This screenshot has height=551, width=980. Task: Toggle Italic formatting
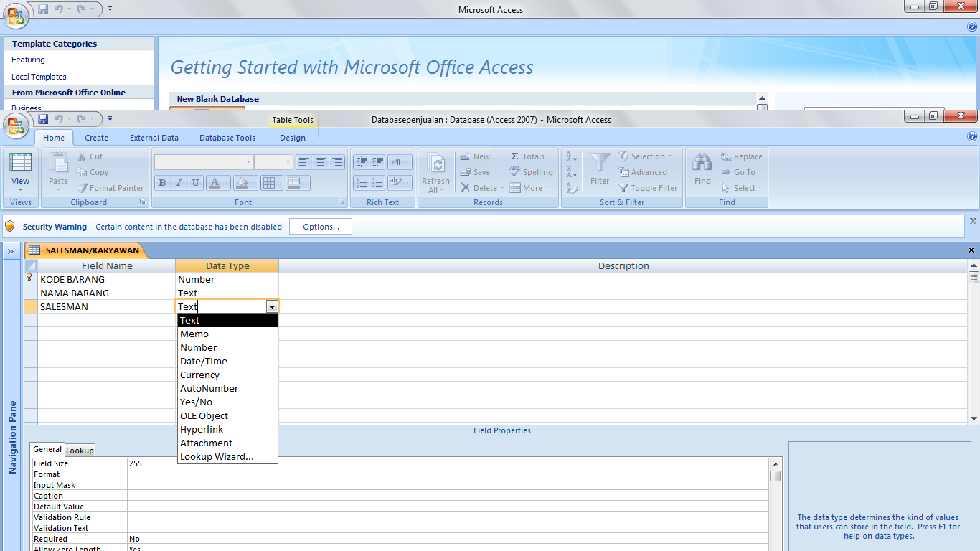[179, 183]
